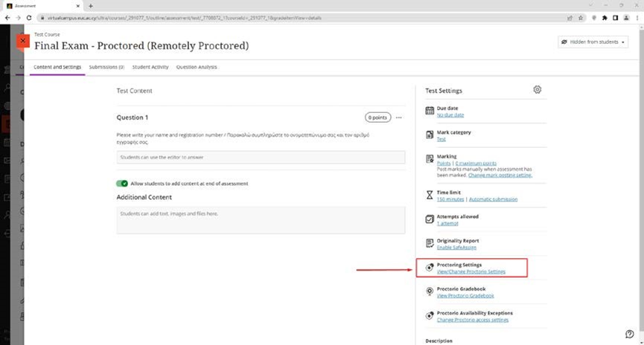Image resolution: width=644 pixels, height=345 pixels.
Task: Open the help question mark icon
Action: pos(630,333)
